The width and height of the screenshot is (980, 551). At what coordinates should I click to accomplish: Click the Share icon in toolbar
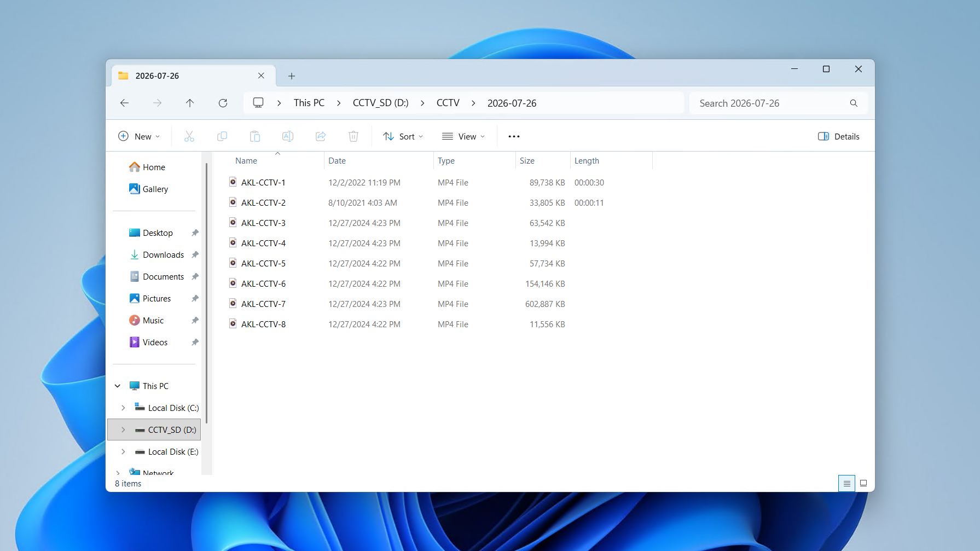(321, 136)
